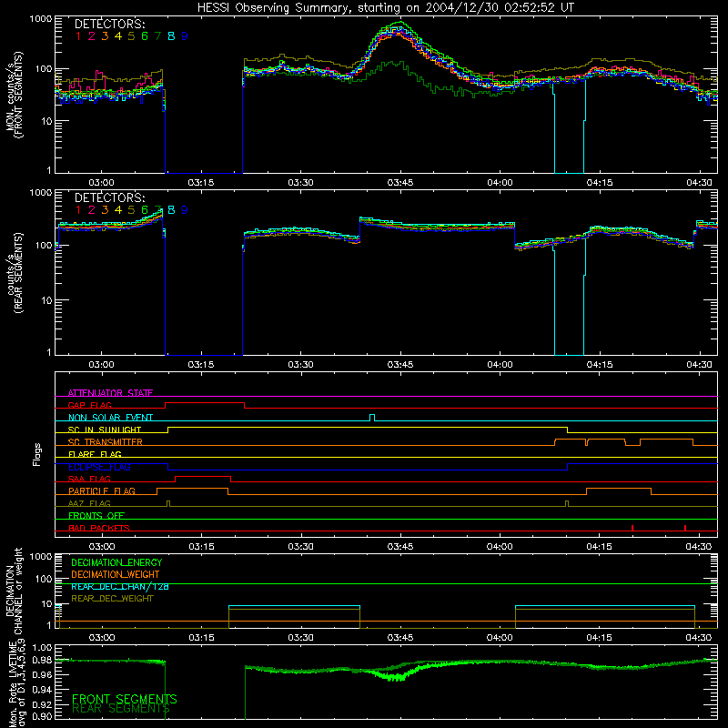
Task: Click the FLARE_FLAG label
Action: coord(95,454)
